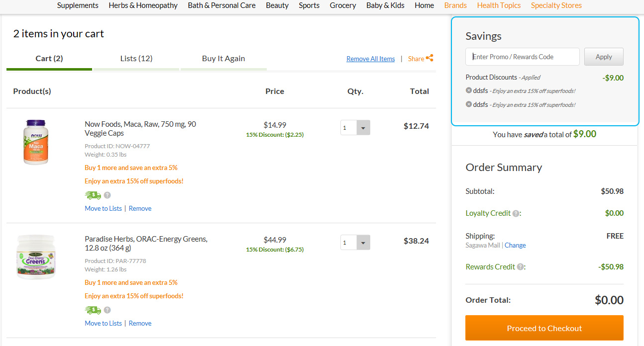Click "Enjoy an extra 15% off" under Maca
Image resolution: width=644 pixels, height=346 pixels.
click(134, 181)
